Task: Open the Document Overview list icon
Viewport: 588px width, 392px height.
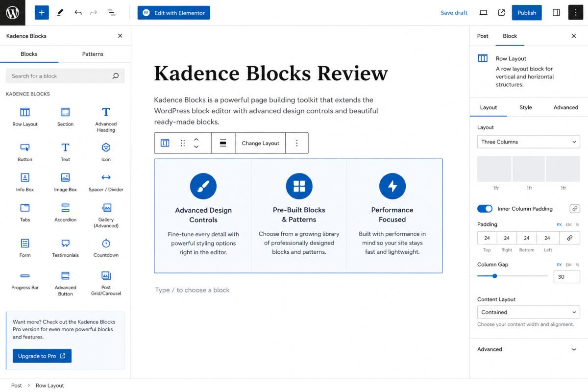Action: [111, 13]
